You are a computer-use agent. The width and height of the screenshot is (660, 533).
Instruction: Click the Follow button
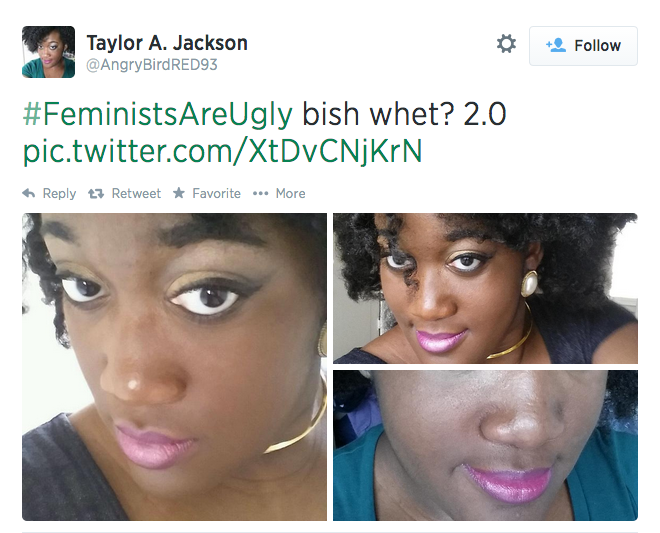583,45
